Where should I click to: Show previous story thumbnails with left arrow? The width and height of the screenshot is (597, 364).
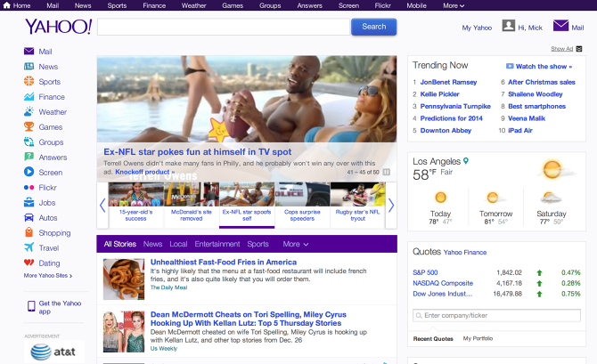click(102, 206)
